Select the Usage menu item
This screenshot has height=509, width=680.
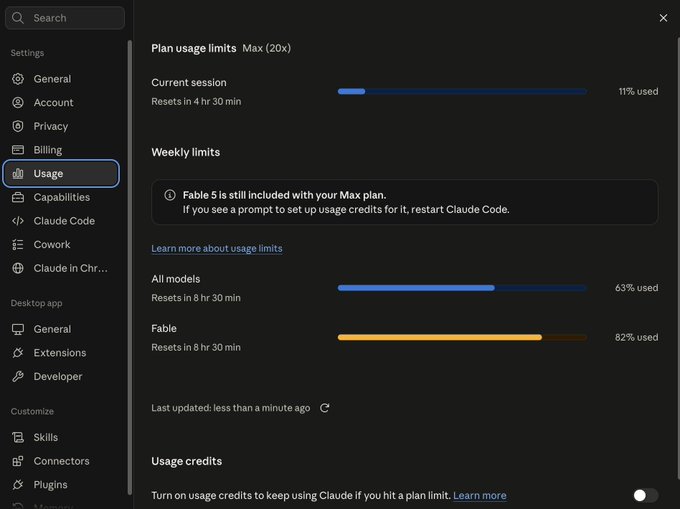point(61,173)
